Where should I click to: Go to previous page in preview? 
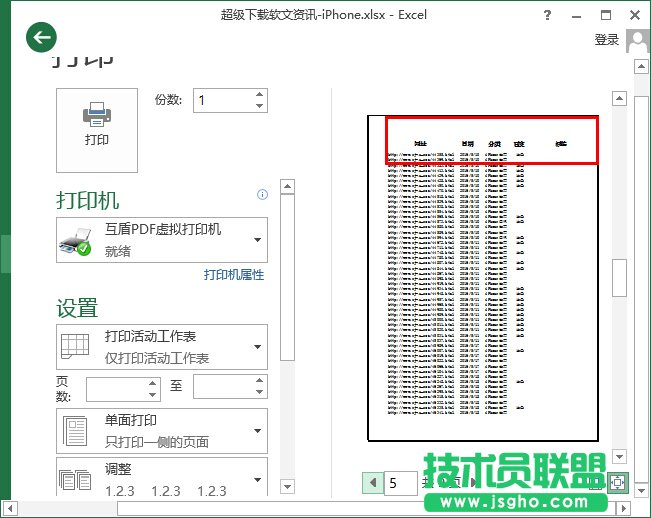pos(373,483)
